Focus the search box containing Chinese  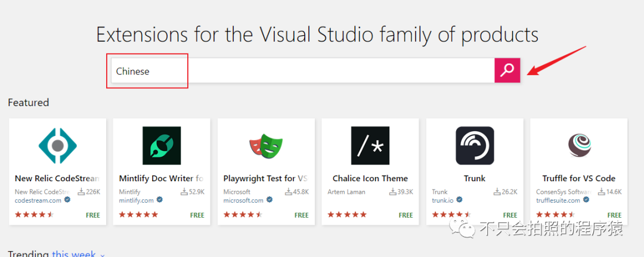tap(303, 70)
